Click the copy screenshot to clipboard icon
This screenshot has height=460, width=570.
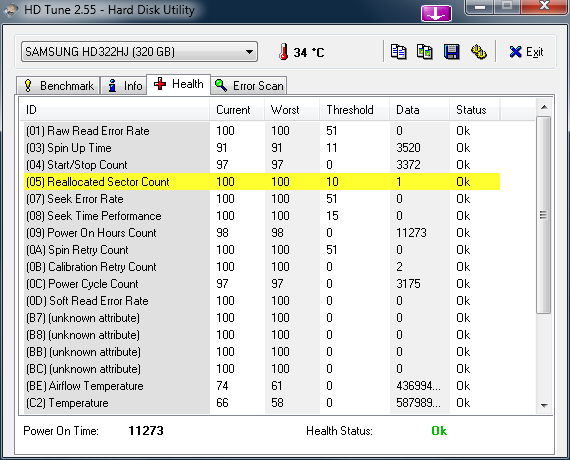[425, 52]
